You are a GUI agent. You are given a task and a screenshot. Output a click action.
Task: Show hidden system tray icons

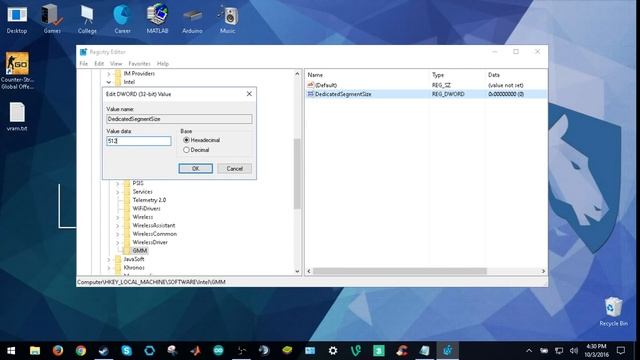point(529,351)
